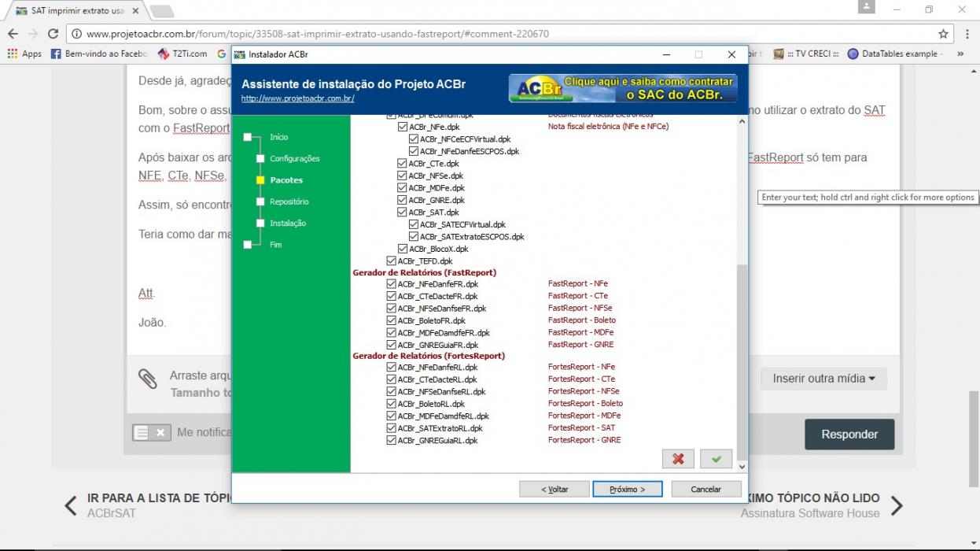This screenshot has width=980, height=551.
Task: Click the paperclip attachment icon in the forum
Action: pos(148,379)
